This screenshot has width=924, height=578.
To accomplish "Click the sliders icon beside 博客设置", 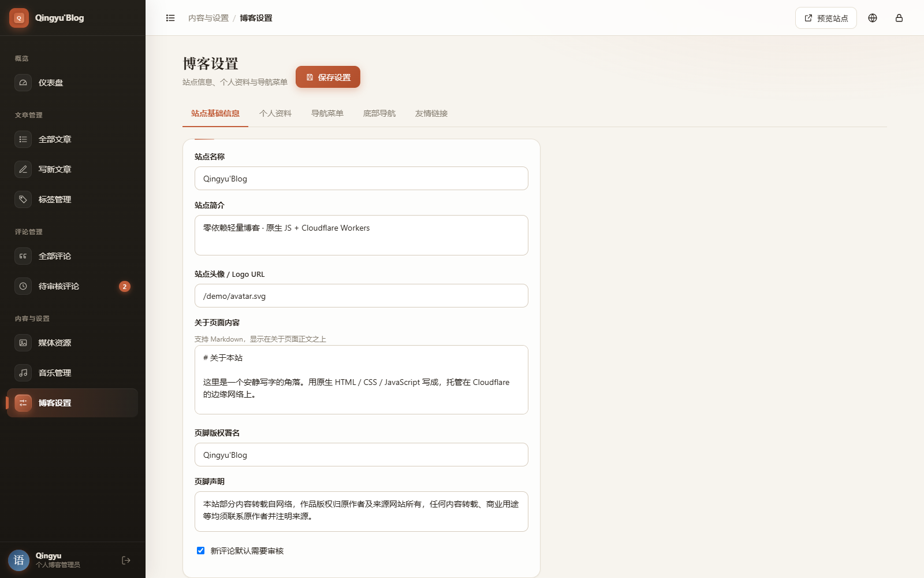I will coord(23,403).
